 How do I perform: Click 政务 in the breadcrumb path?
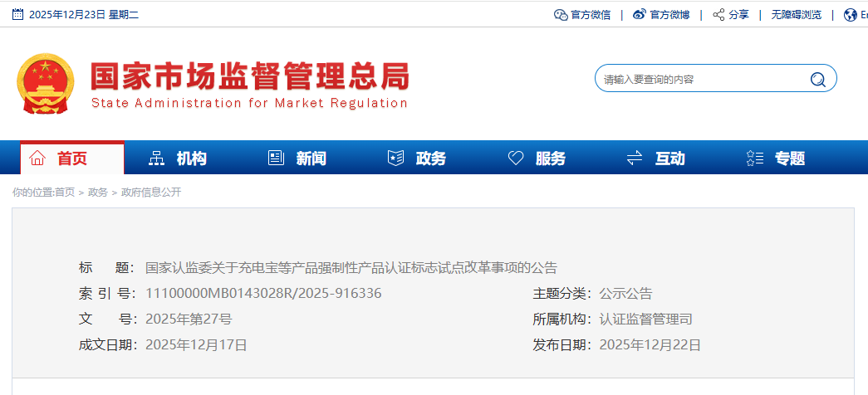pos(98,193)
